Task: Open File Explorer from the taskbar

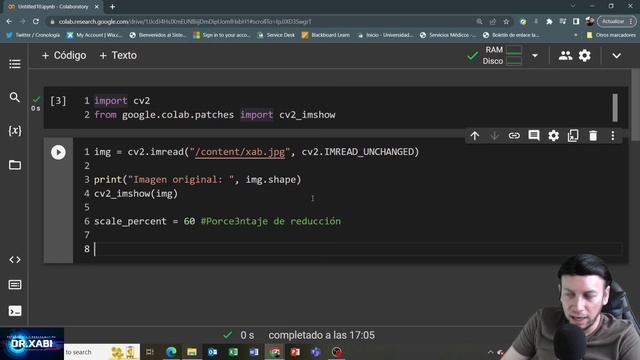Action: click(x=192, y=352)
